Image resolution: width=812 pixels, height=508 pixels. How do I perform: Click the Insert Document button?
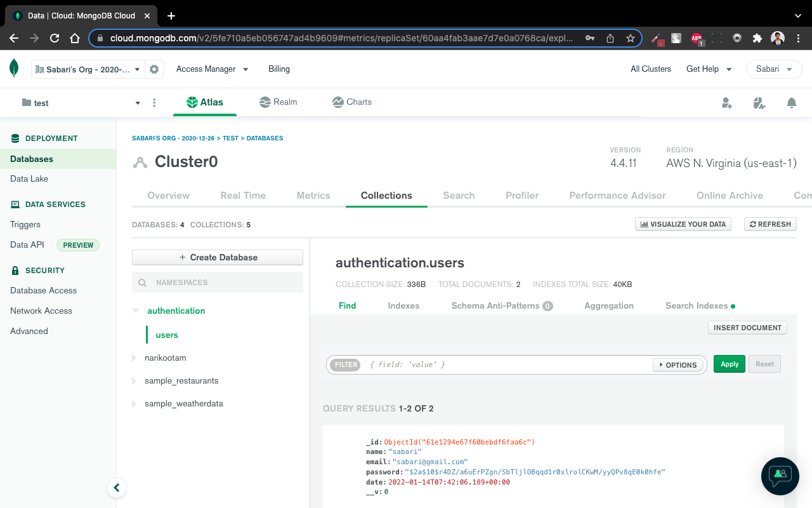pyautogui.click(x=747, y=328)
